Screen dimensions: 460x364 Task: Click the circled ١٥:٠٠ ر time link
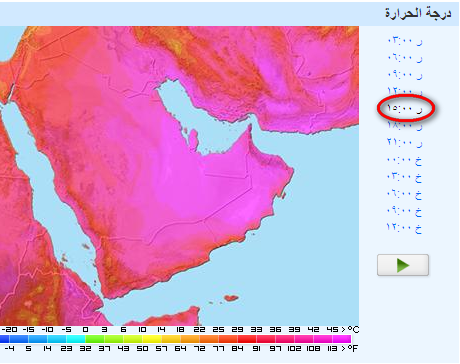[405, 108]
